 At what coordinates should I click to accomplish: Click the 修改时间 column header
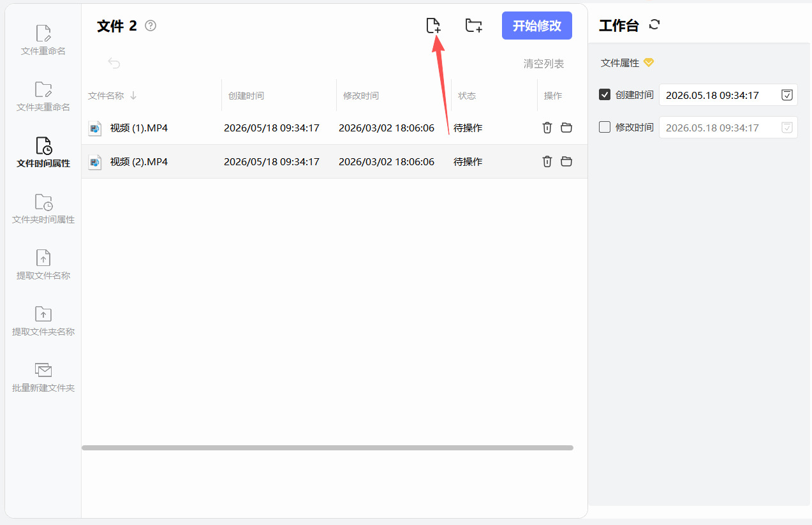pos(361,96)
